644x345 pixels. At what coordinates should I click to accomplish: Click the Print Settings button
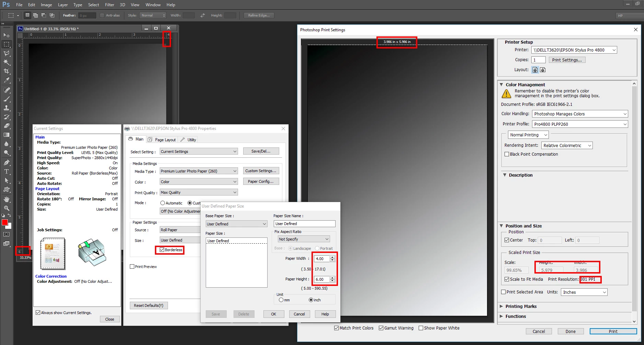567,60
